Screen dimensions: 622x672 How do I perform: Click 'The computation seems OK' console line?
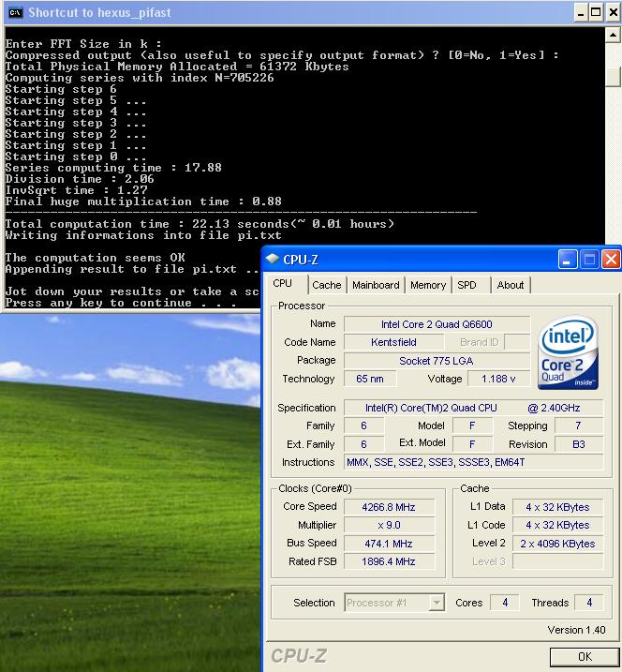click(x=96, y=258)
